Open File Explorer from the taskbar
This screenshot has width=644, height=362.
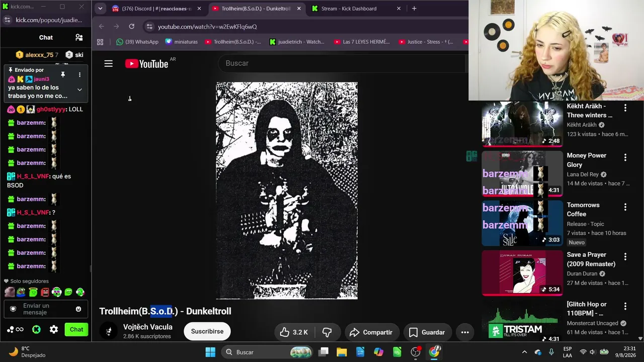(x=342, y=352)
